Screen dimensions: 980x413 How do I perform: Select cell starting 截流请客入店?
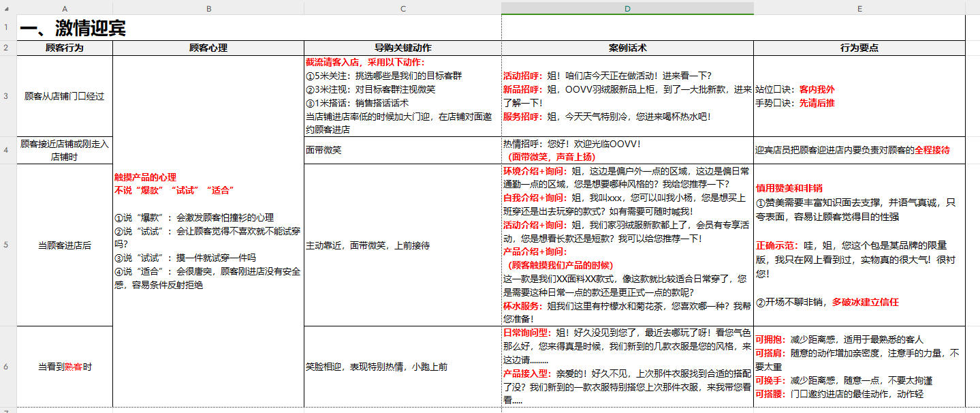click(402, 96)
